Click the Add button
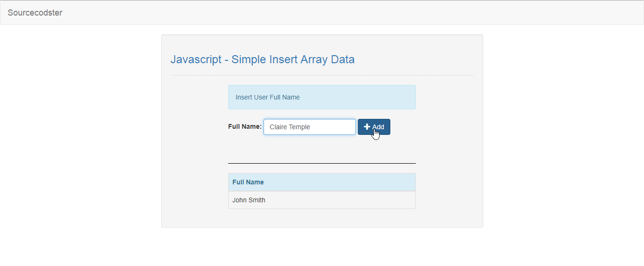 click(x=374, y=127)
